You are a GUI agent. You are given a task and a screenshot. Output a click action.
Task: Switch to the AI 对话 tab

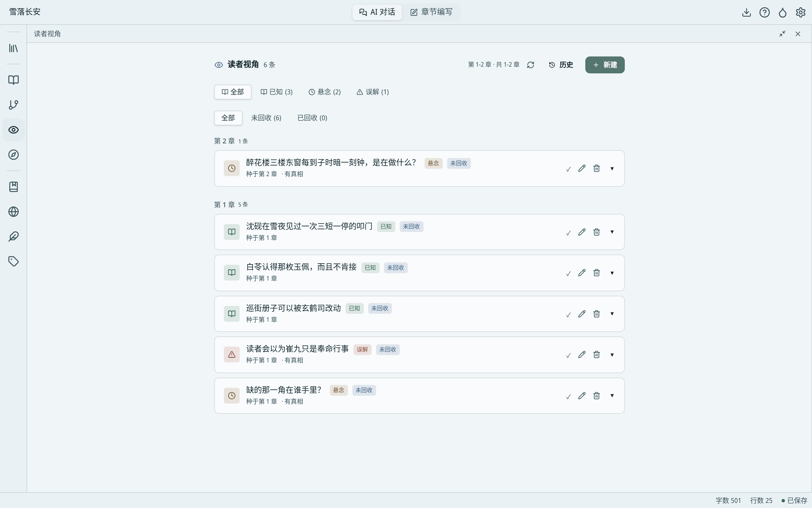click(377, 12)
